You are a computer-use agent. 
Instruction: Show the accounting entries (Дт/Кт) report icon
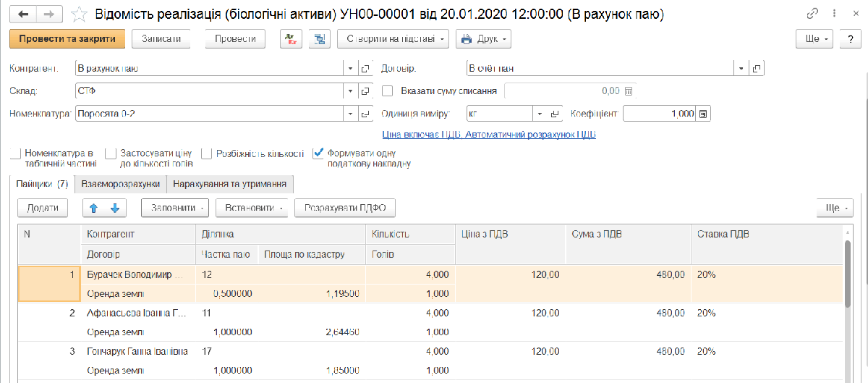pyautogui.click(x=292, y=38)
